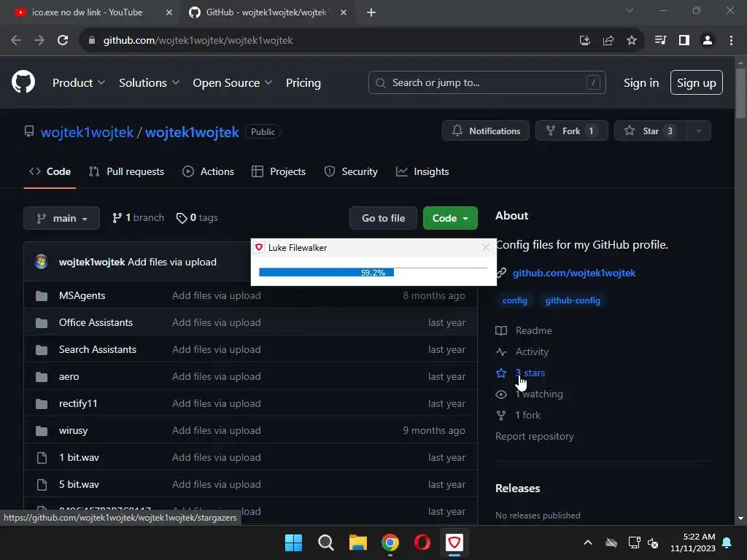Open a new browser tab
The image size is (747, 560).
tap(371, 12)
